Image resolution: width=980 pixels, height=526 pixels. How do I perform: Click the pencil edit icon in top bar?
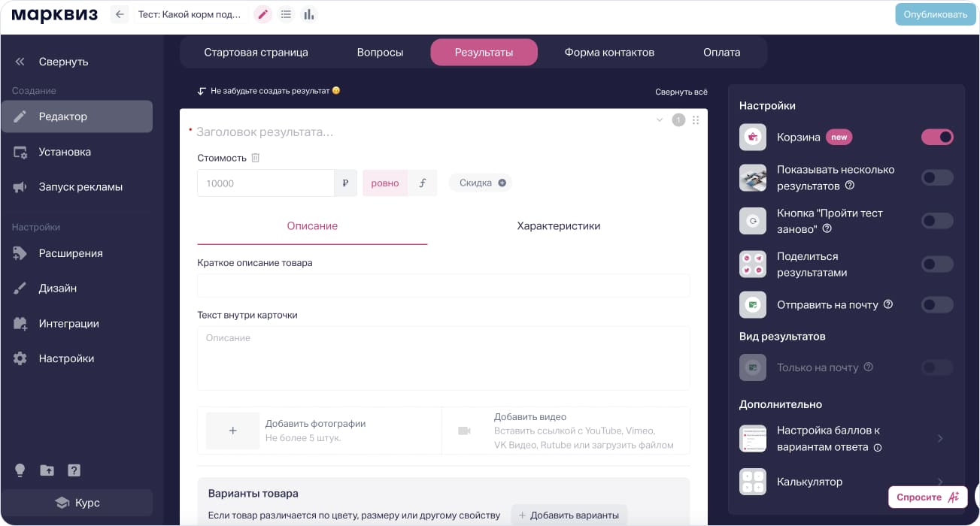[262, 14]
